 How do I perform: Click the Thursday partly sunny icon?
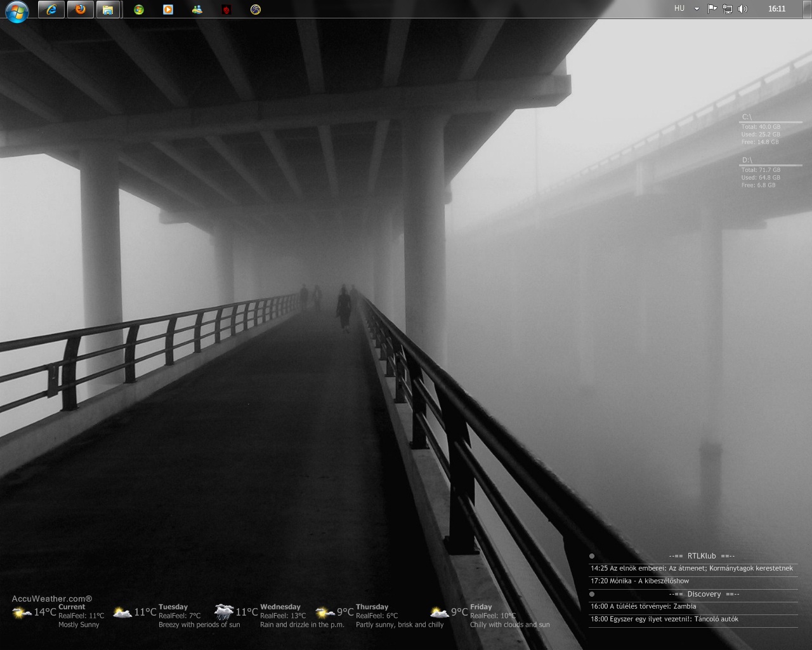pyautogui.click(x=325, y=613)
